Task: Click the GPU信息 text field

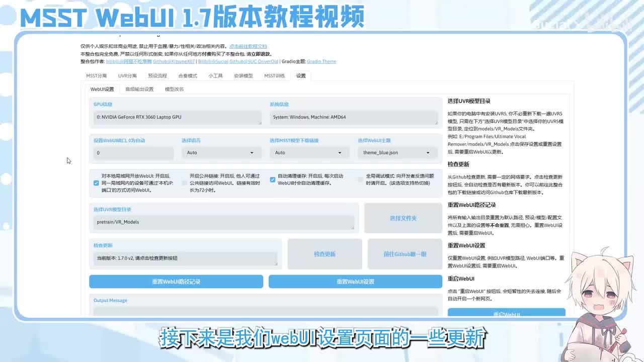Action: [178, 117]
